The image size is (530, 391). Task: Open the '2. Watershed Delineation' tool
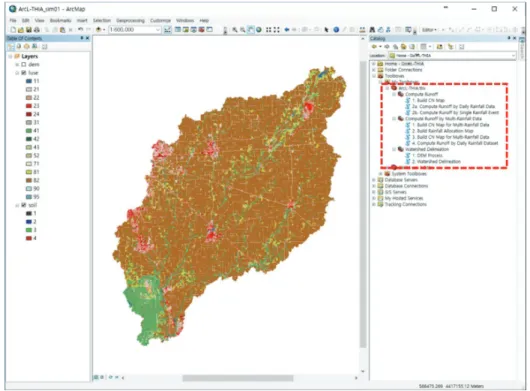(436, 162)
